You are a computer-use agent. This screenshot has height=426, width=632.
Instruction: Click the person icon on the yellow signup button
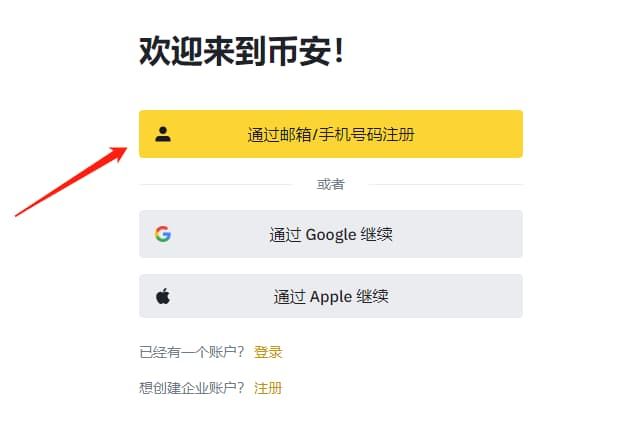(x=163, y=134)
